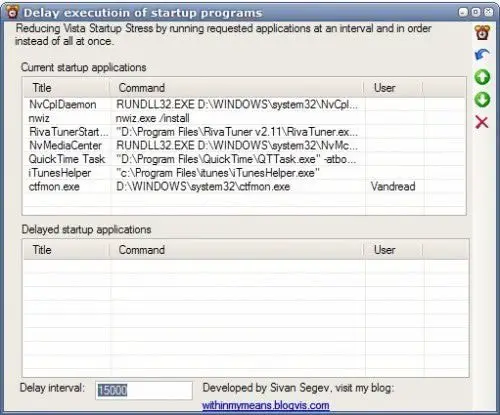
Task: Select the QuickTime Task entry
Action: 245,159
